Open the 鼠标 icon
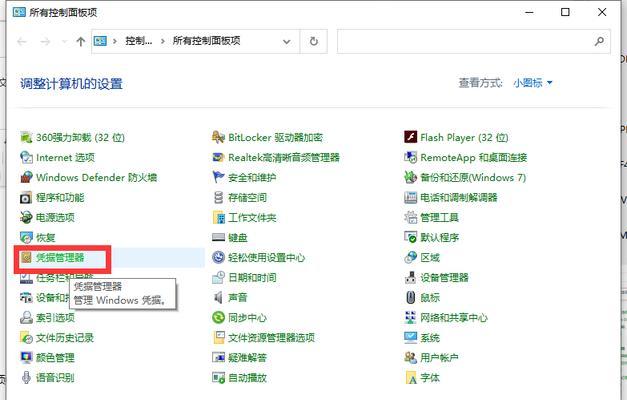The height and width of the screenshot is (400, 627). [x=411, y=298]
